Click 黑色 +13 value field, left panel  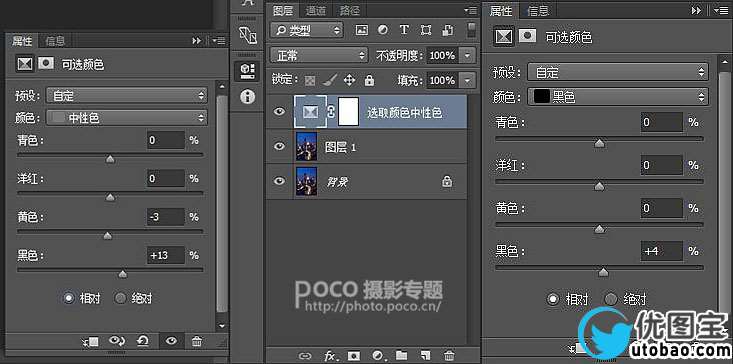point(166,255)
